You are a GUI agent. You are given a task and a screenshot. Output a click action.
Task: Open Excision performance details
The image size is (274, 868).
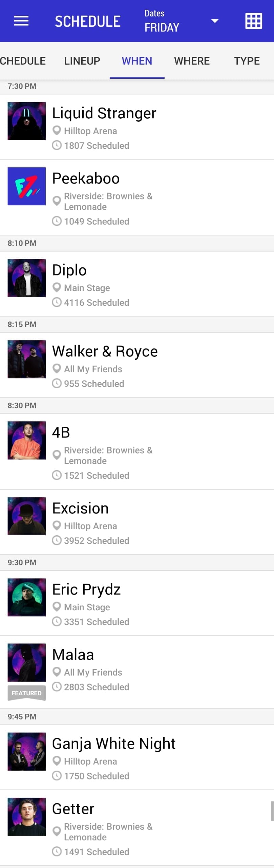pyautogui.click(x=81, y=508)
